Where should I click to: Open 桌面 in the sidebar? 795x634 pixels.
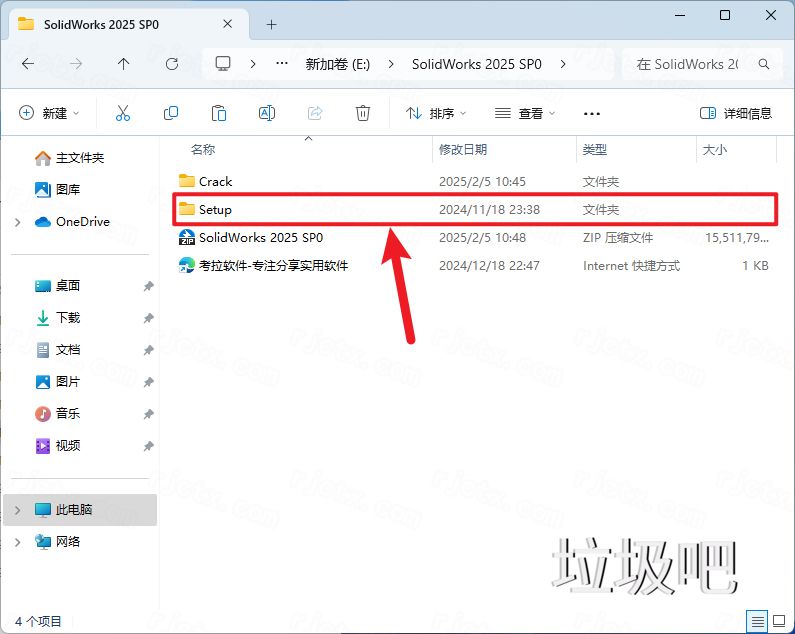click(x=57, y=286)
